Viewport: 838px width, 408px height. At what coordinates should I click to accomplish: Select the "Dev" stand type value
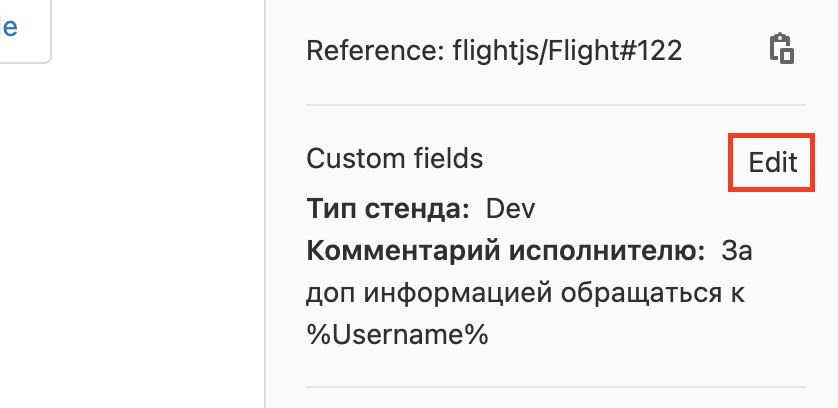tap(511, 209)
